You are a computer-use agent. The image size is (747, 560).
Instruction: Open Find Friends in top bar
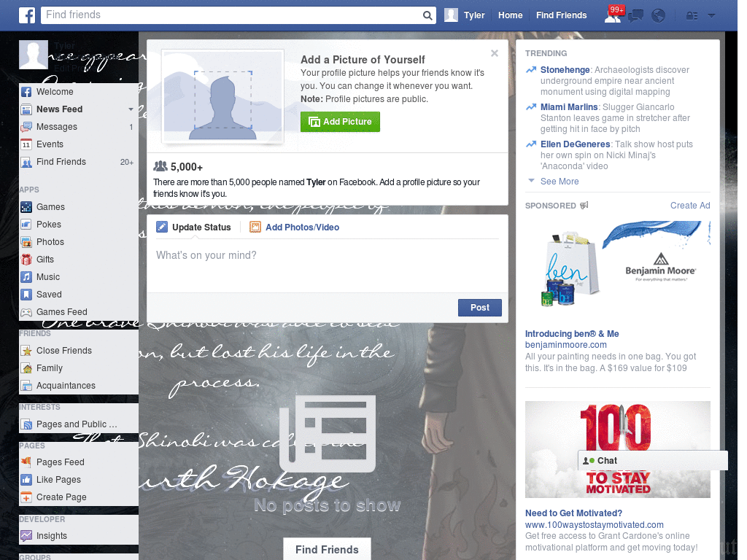tap(561, 15)
